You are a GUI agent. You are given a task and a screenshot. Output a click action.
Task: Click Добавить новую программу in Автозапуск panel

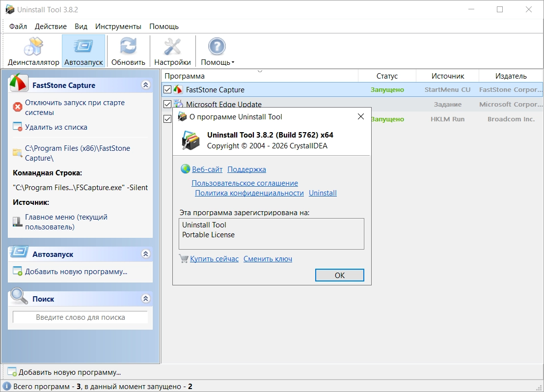click(76, 272)
